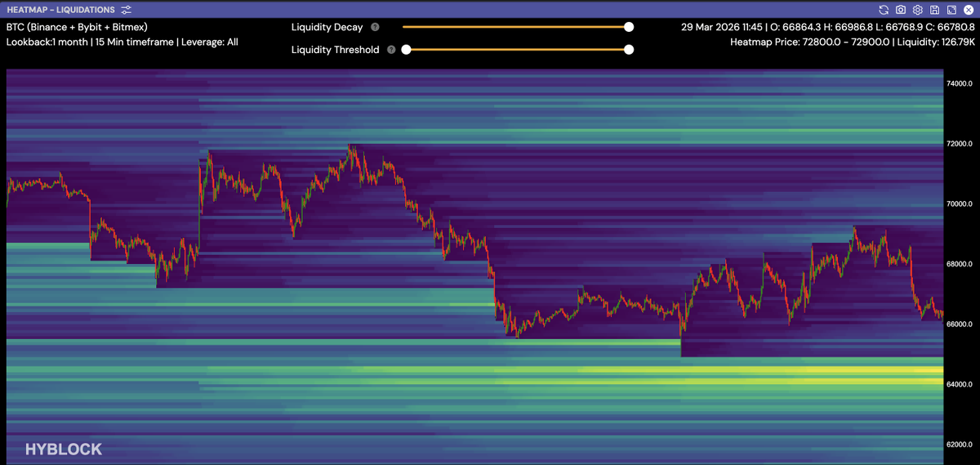Open the gear settings icon
Image resolution: width=980 pixels, height=465 pixels.
918,10
